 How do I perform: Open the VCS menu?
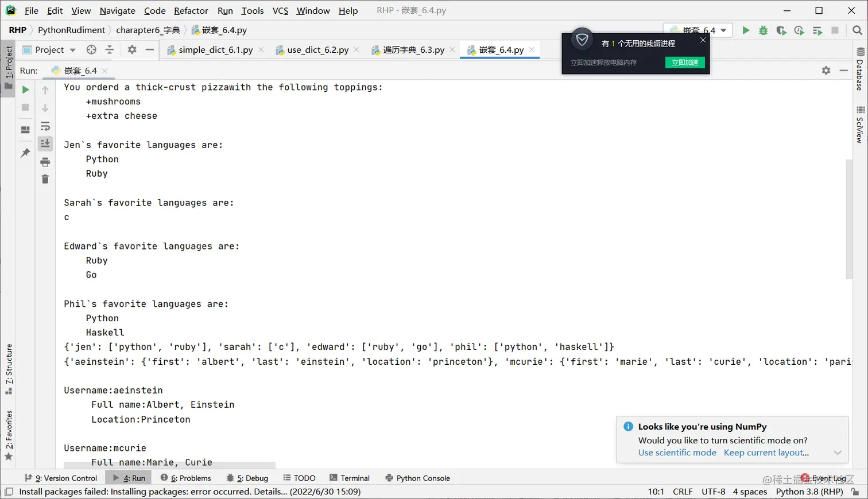pyautogui.click(x=280, y=10)
